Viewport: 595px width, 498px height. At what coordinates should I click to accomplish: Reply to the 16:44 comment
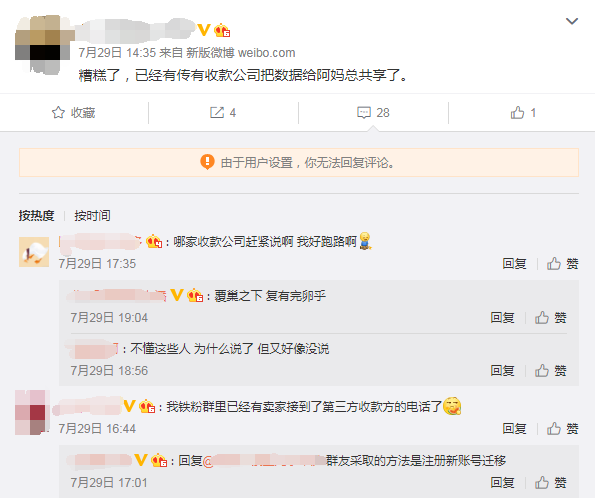point(514,429)
